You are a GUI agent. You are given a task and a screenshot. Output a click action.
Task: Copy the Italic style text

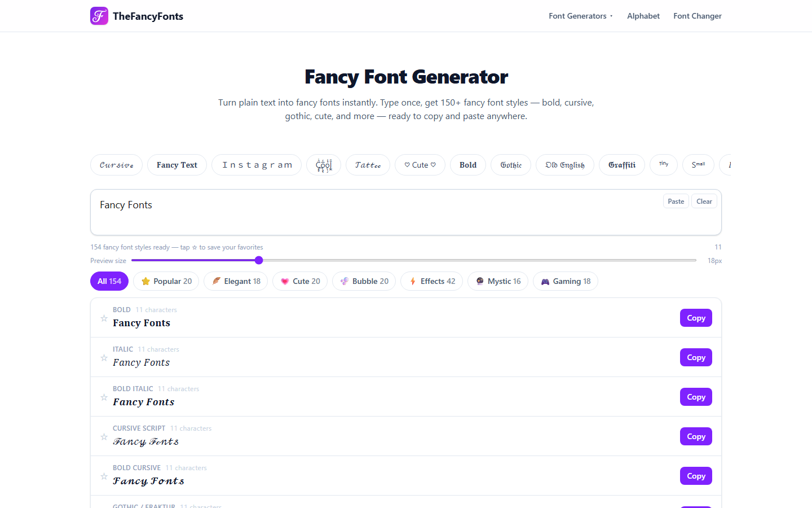pyautogui.click(x=696, y=357)
